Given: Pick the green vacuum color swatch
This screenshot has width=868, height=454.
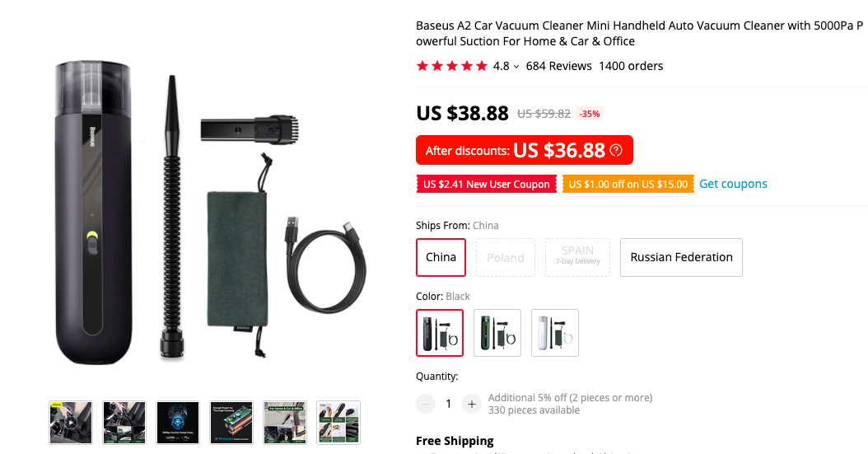Looking at the screenshot, I should pos(497,333).
